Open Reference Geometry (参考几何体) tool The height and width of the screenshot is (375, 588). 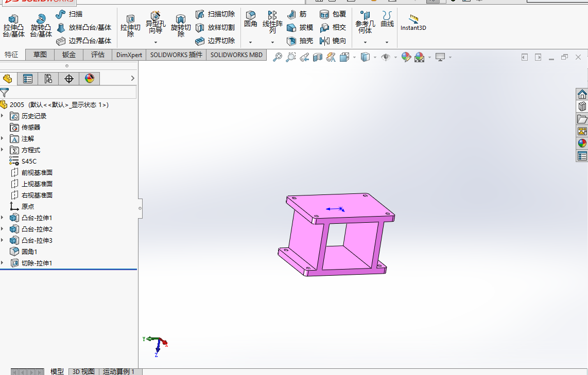pos(365,23)
